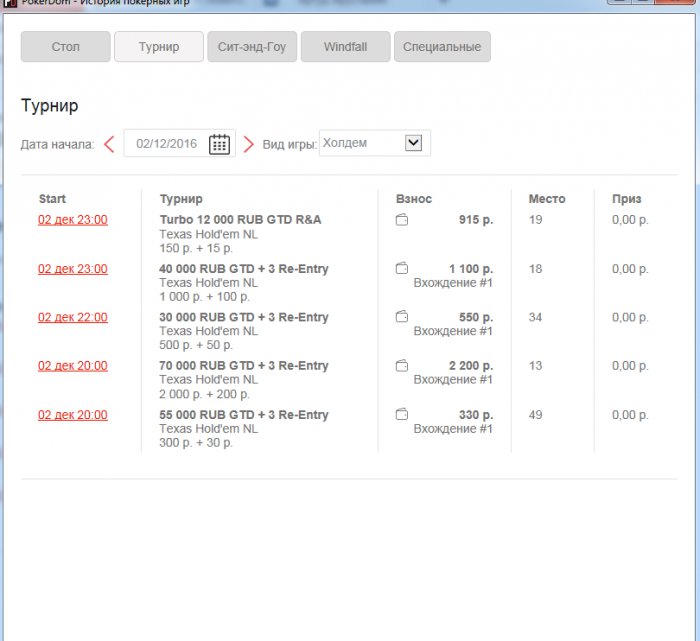Select 30 000 RUB GTD + 3 Re-Entry title
This screenshot has height=641, width=700.
[x=244, y=317]
